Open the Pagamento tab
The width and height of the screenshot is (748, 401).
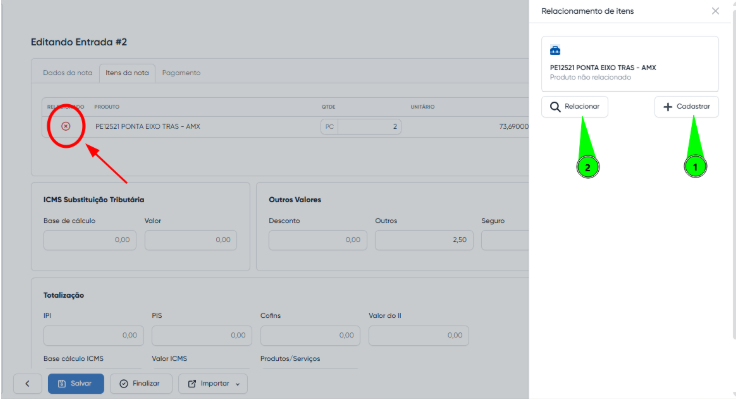click(181, 73)
